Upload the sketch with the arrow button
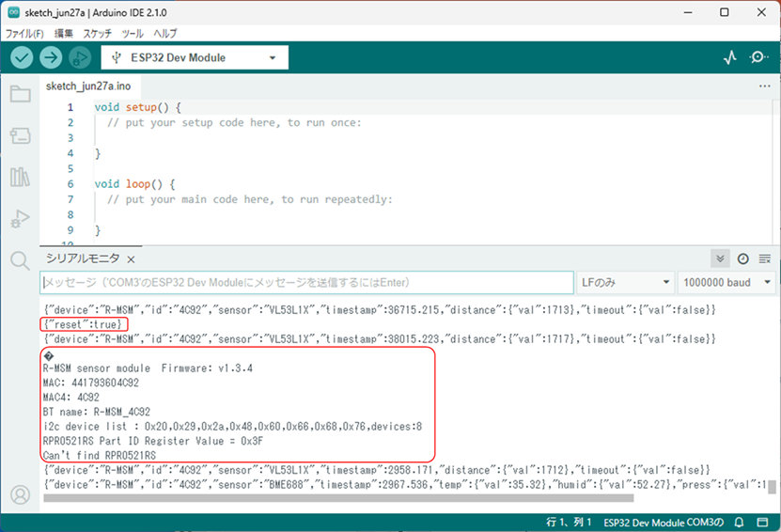 pyautogui.click(x=51, y=57)
